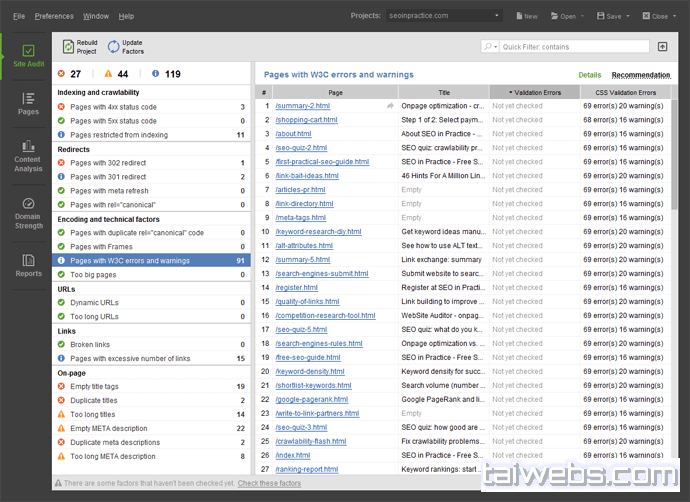Open the Pages sidebar section
Screen dimensions: 690x502
(x=27, y=103)
